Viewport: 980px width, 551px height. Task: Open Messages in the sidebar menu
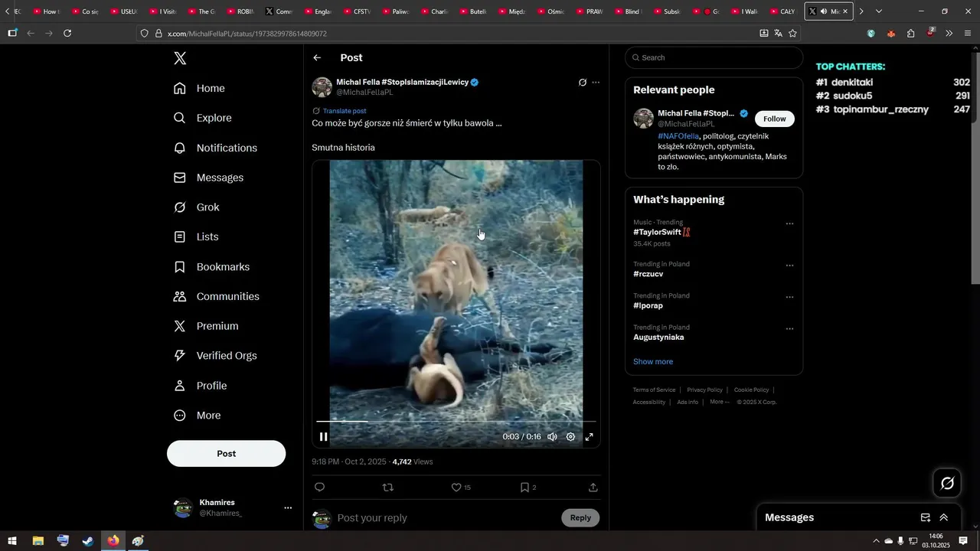coord(208,178)
